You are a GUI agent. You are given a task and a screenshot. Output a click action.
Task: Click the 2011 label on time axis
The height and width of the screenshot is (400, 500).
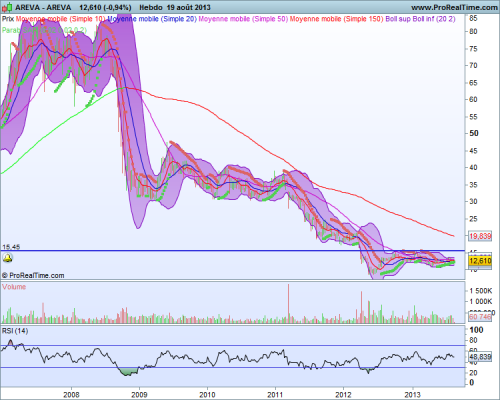click(275, 395)
